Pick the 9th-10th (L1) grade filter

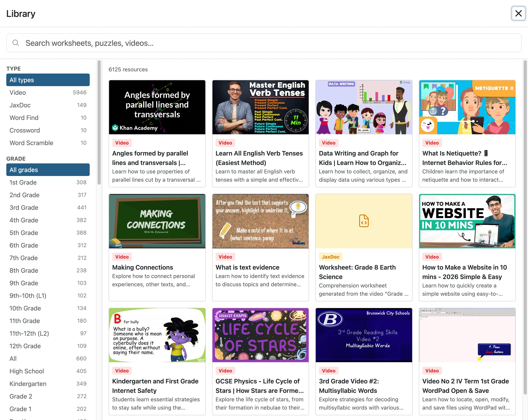pos(48,296)
